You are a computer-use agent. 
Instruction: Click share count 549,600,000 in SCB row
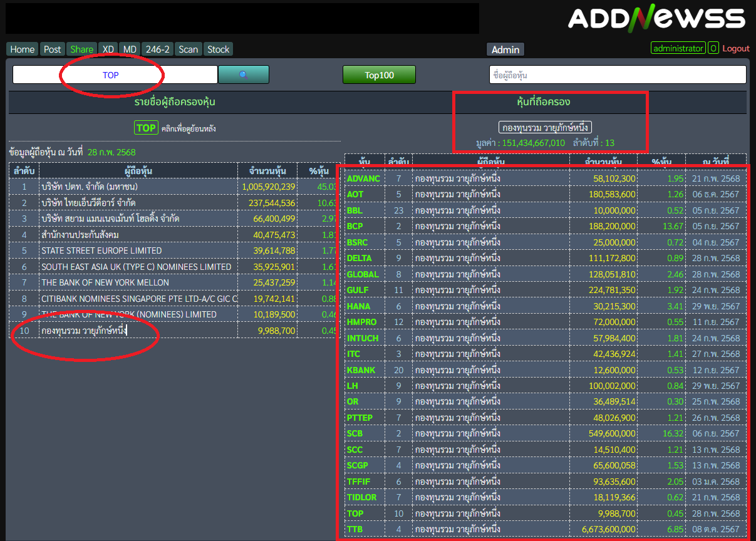[x=612, y=433]
